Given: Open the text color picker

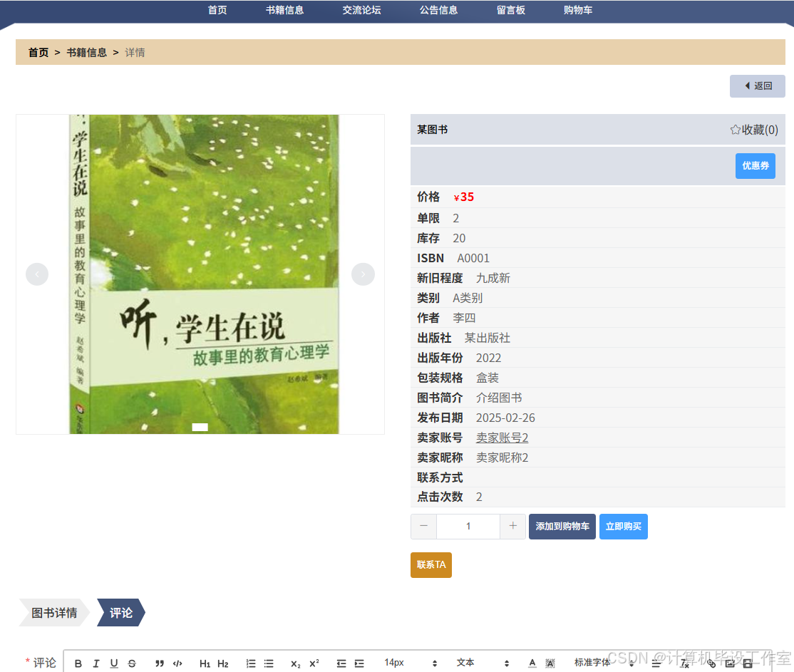Looking at the screenshot, I should [532, 663].
